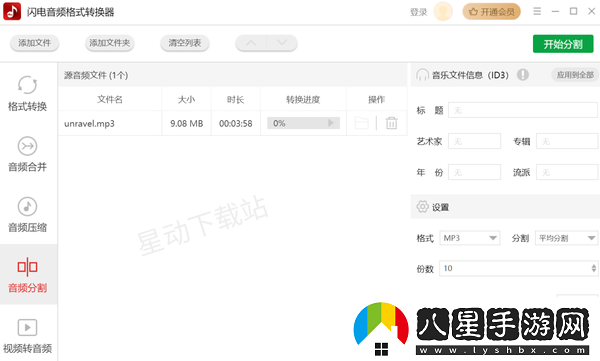The image size is (600, 361).
Task: Start converting unravel.mp3 with the play arrow
Action: click(x=331, y=123)
